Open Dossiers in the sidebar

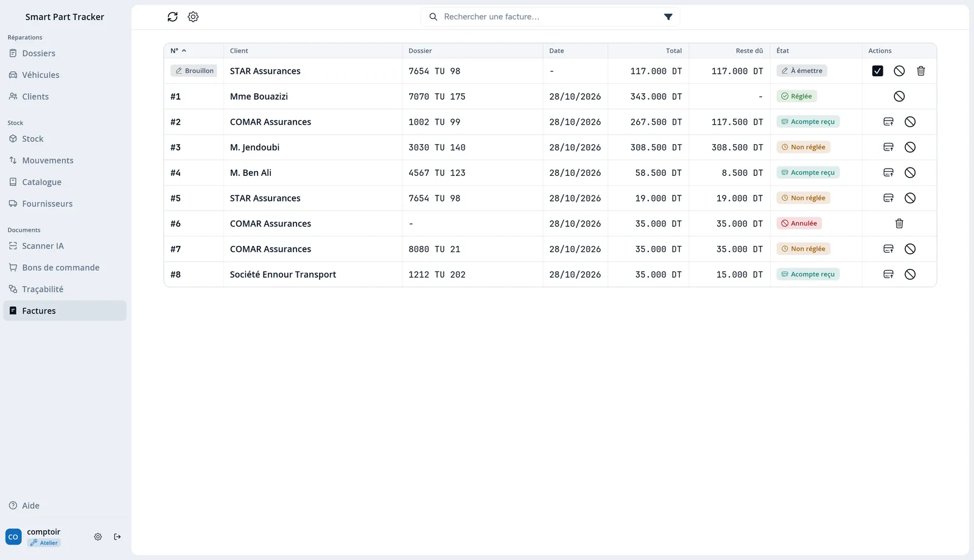point(65,54)
